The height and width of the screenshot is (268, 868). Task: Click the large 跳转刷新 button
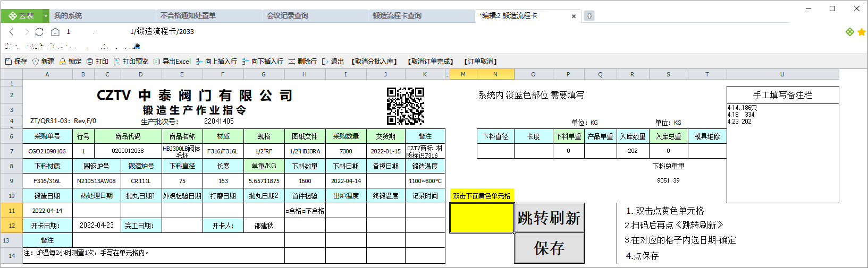point(549,218)
